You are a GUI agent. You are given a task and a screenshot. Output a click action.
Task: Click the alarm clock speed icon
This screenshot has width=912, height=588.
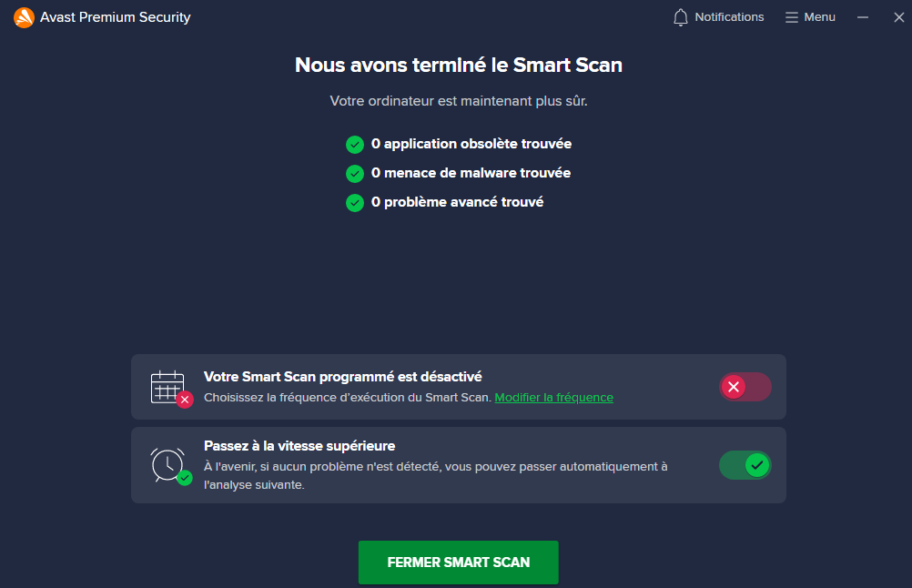(168, 464)
